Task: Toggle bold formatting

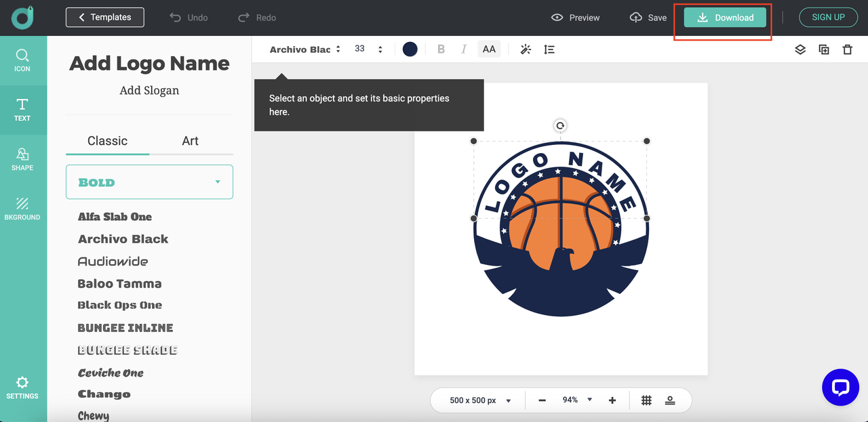Action: tap(441, 49)
